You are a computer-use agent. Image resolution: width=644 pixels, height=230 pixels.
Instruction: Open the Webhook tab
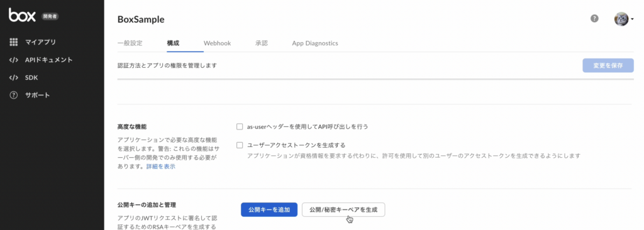(217, 43)
